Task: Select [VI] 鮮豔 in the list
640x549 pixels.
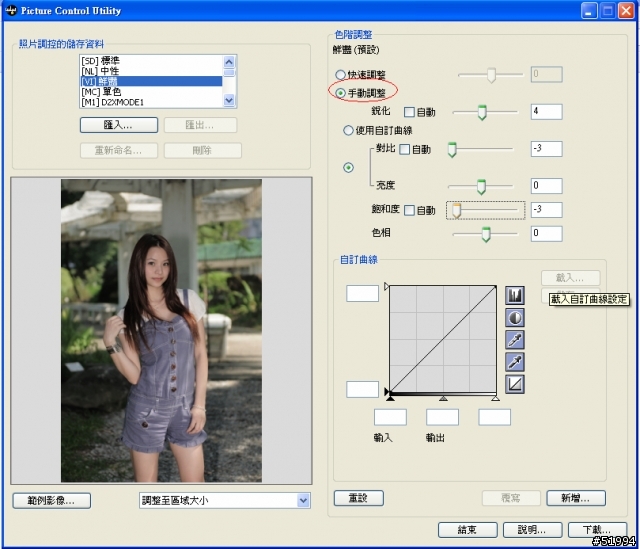Action: [151, 81]
